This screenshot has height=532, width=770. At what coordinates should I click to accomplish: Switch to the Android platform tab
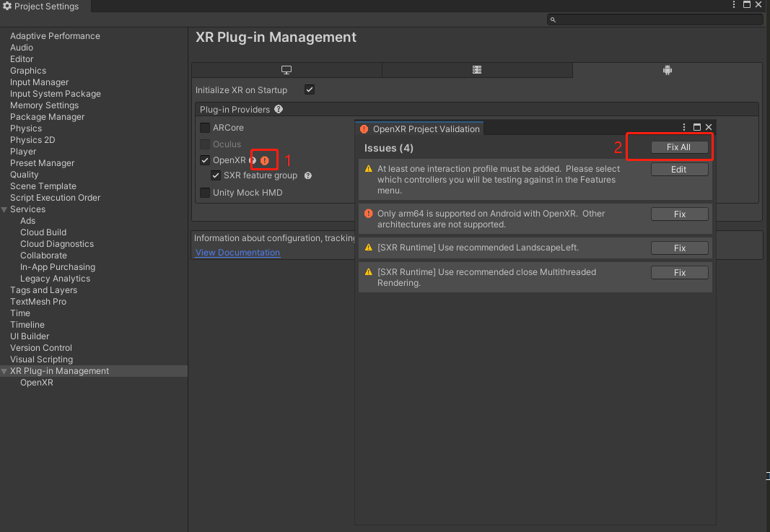tap(667, 70)
